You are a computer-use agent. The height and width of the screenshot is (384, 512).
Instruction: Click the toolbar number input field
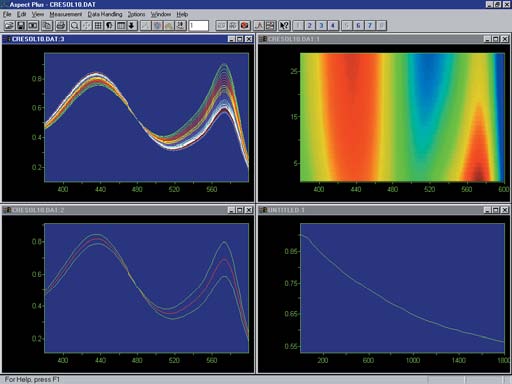pyautogui.click(x=199, y=26)
